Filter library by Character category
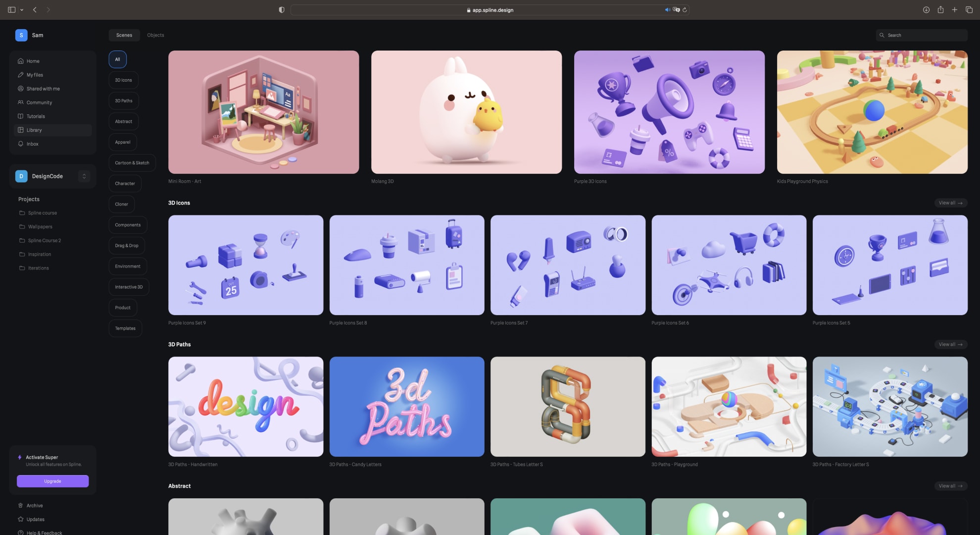The image size is (980, 535). point(125,183)
